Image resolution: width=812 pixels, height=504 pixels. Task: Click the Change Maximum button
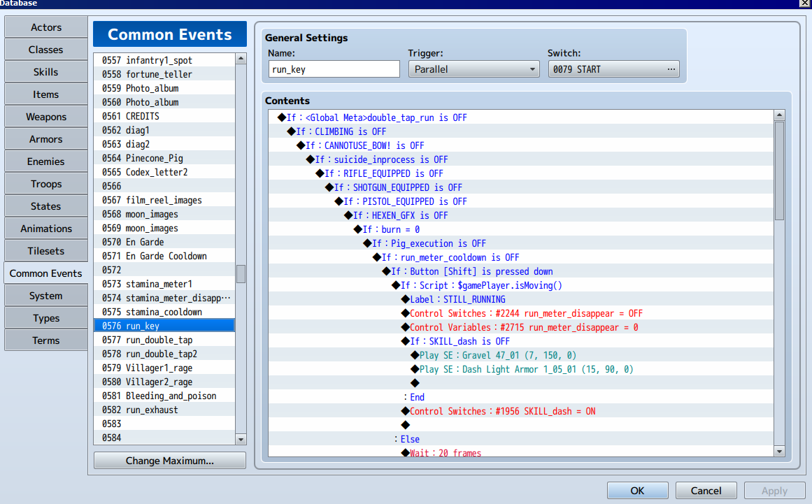170,461
